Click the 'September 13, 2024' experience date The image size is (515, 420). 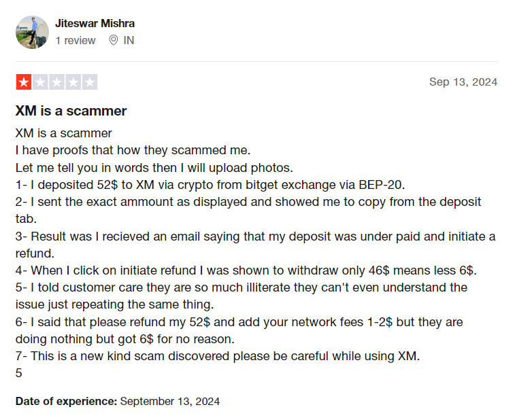pos(170,401)
